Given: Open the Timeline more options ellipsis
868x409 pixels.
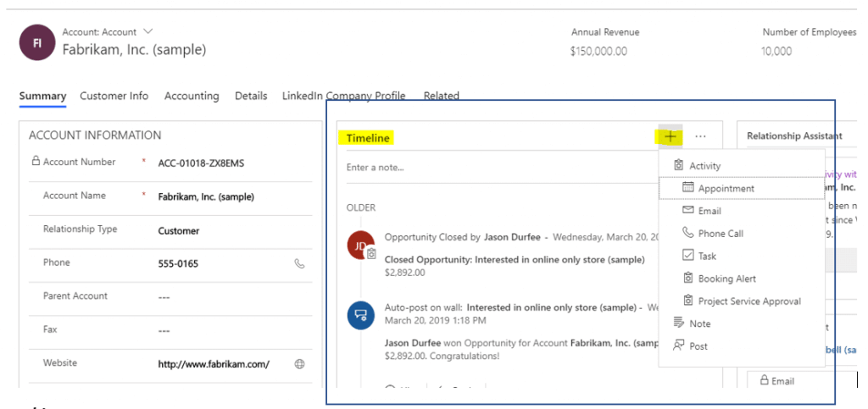Looking at the screenshot, I should point(700,136).
